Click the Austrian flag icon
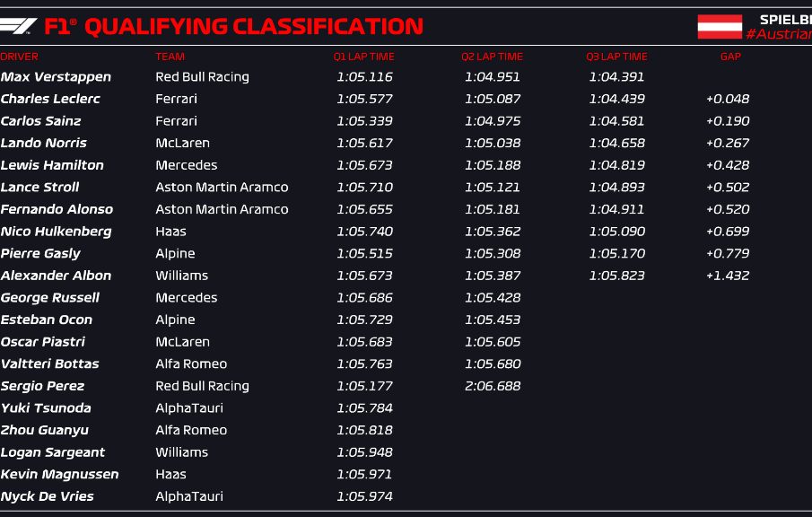 [720, 26]
